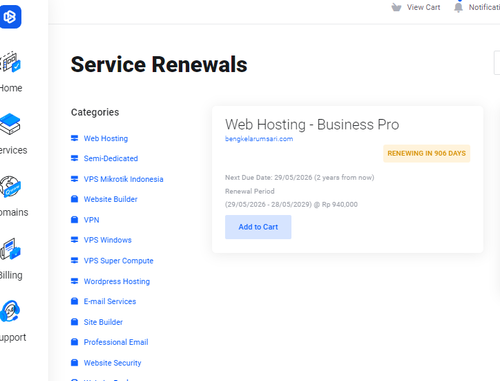
Task: Click the icon beside Website Builder
Action: pos(74,199)
